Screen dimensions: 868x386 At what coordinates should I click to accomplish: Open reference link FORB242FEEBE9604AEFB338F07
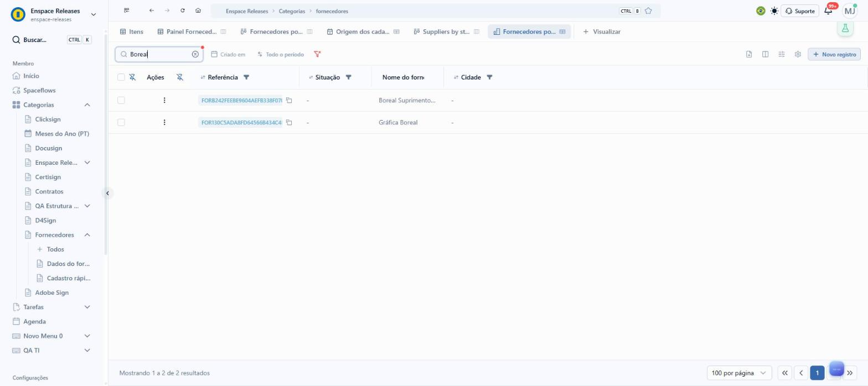[x=241, y=100]
